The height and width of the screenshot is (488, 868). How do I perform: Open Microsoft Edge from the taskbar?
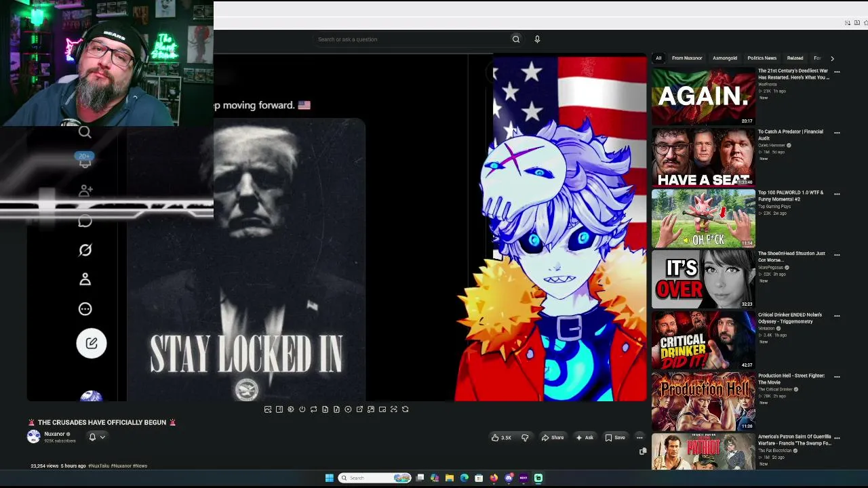pyautogui.click(x=465, y=478)
